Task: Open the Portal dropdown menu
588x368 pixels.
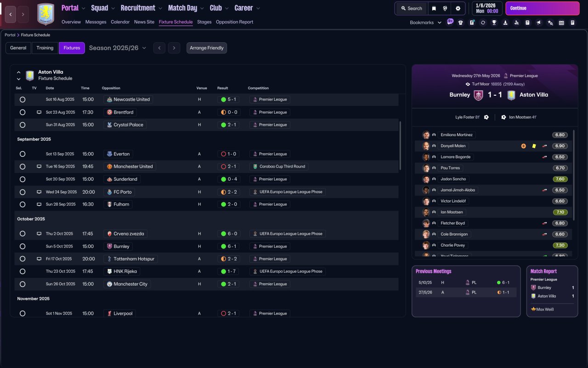Action: pyautogui.click(x=73, y=8)
